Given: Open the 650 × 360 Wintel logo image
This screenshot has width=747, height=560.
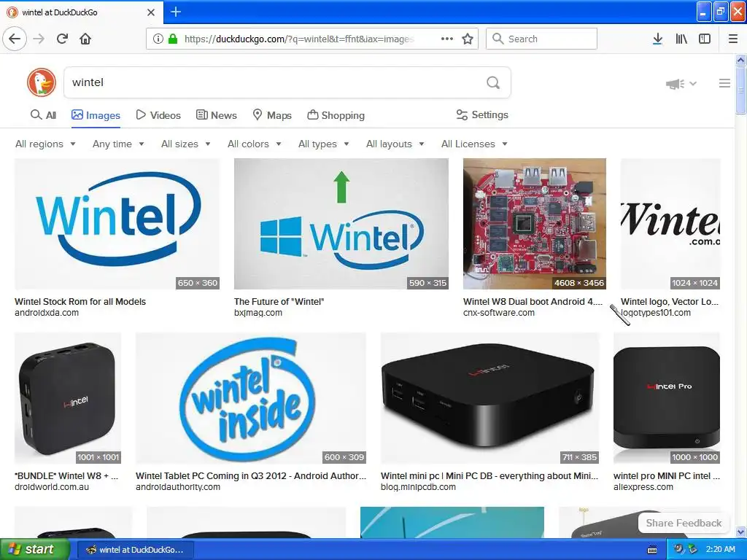Looking at the screenshot, I should pos(117,224).
